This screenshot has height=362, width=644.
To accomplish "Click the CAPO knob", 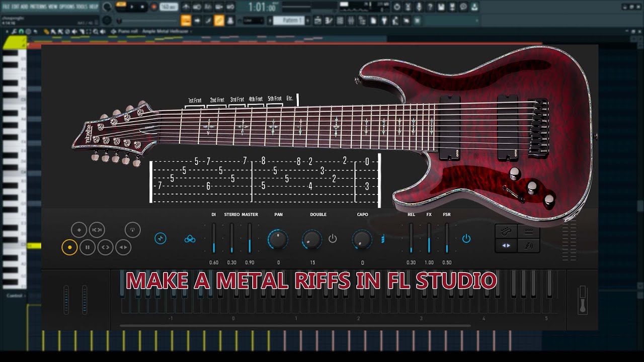I will (x=362, y=239).
